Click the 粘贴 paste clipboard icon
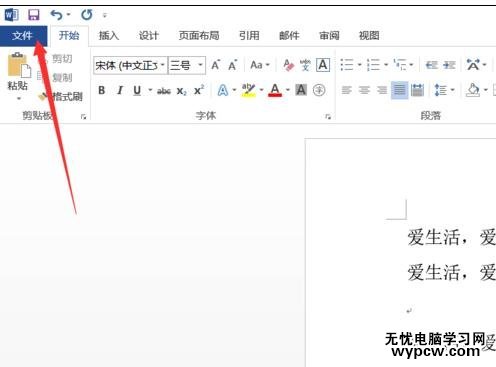 point(19,65)
